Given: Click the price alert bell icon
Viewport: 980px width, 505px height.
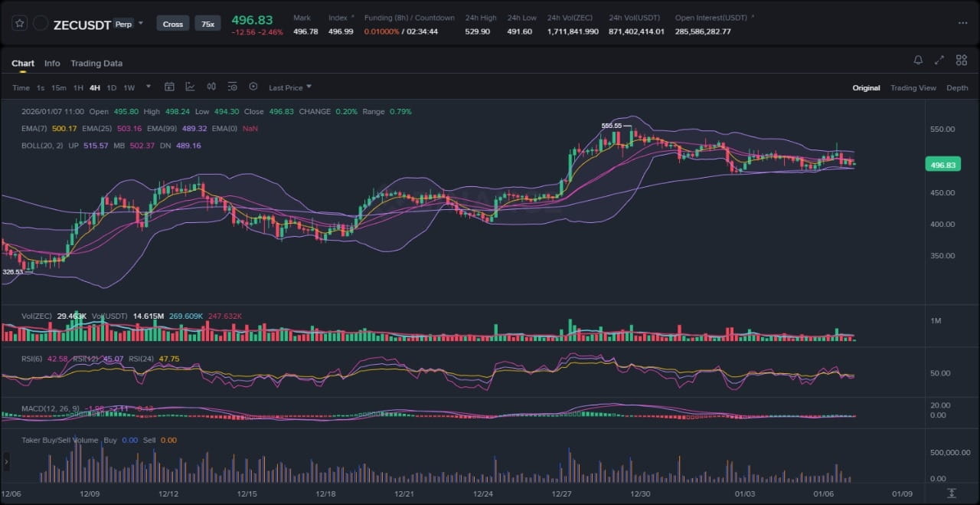Looking at the screenshot, I should point(918,61).
